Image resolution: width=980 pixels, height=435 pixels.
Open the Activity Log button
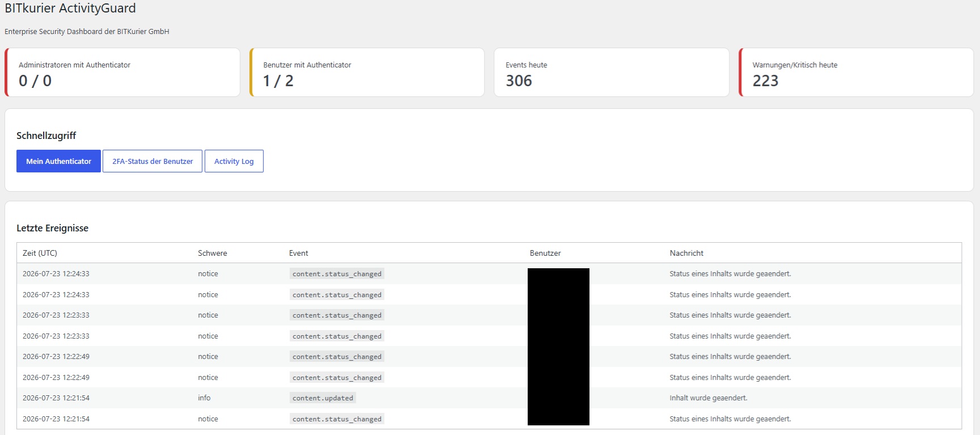point(234,161)
